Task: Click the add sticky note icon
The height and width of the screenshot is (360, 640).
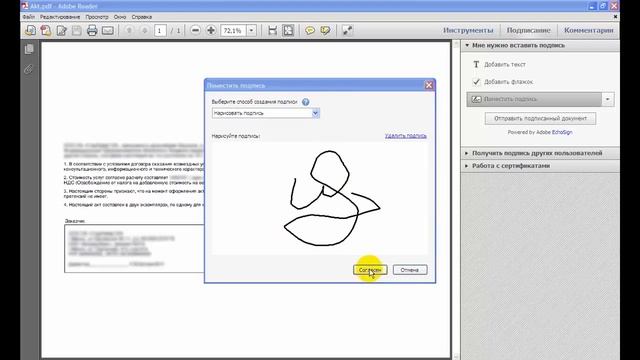Action: 310,30
